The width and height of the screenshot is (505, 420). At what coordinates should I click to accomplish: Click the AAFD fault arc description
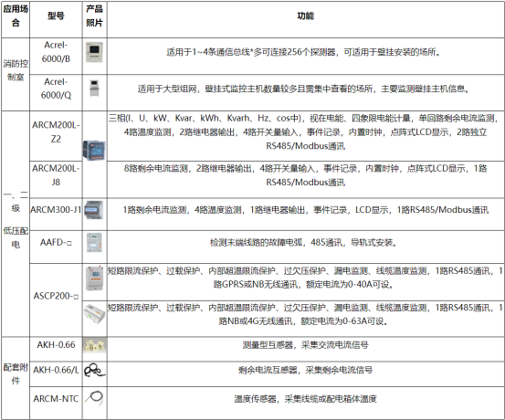[x=303, y=242]
